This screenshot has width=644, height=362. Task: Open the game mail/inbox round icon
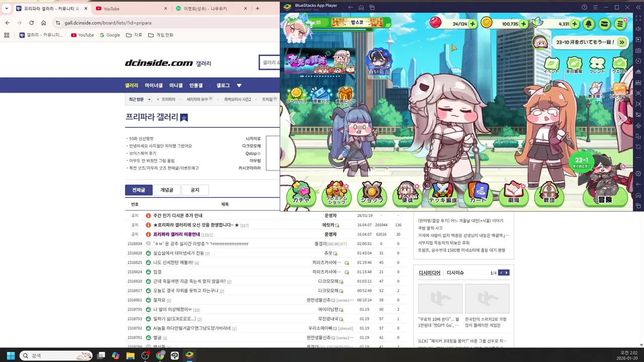point(604,24)
